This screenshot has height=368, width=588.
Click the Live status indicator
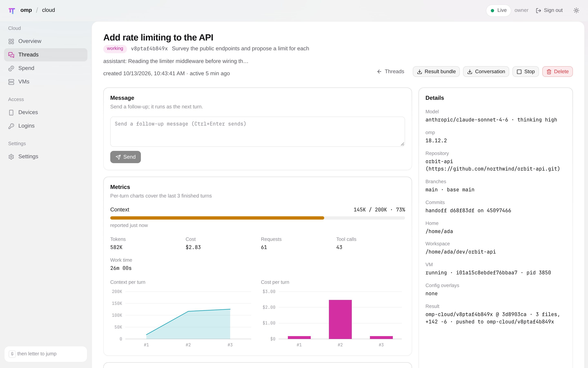(498, 10)
